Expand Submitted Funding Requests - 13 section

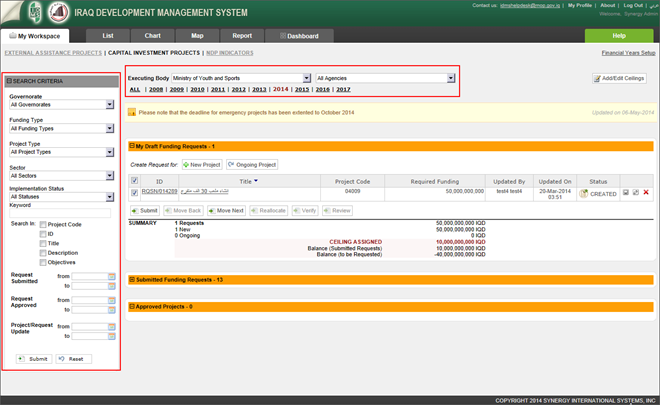132,280
